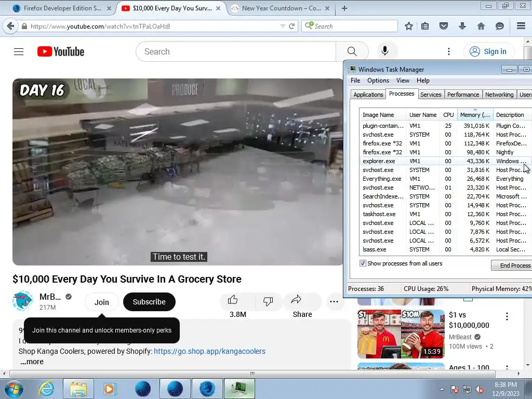Launch Internet Explorer from the taskbar
Viewport: 532px width, 399px height.
46,389
